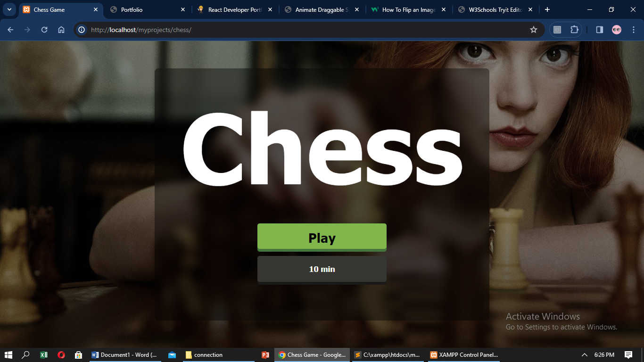Open the browser profile avatar
The width and height of the screenshot is (644, 362).
(617, 30)
